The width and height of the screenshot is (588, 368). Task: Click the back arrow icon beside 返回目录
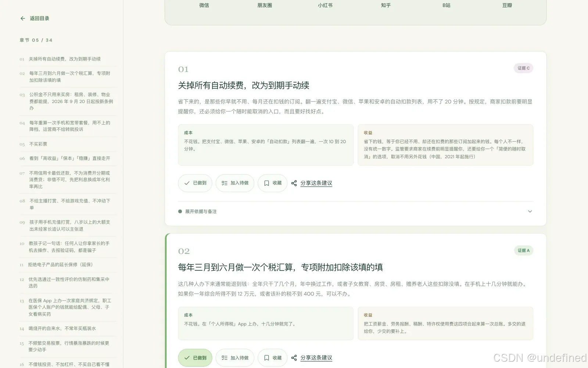point(23,18)
